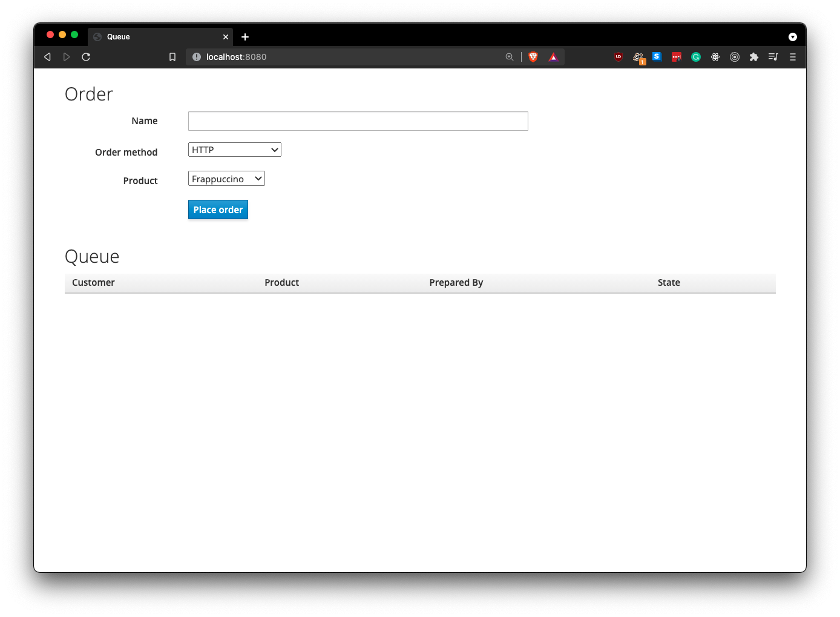Click the localhost:8080 address bar
Viewport: 840px width, 617px height.
click(x=351, y=57)
